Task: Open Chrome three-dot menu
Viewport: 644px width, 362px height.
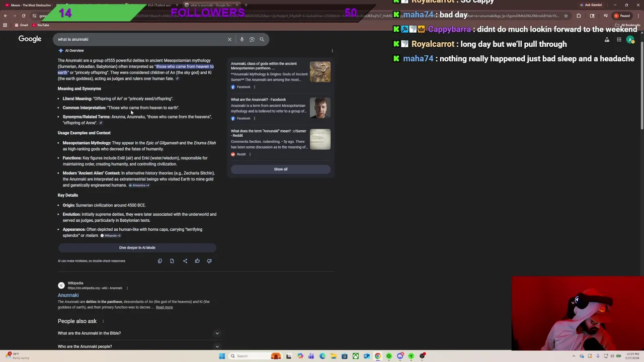Action: point(637,16)
